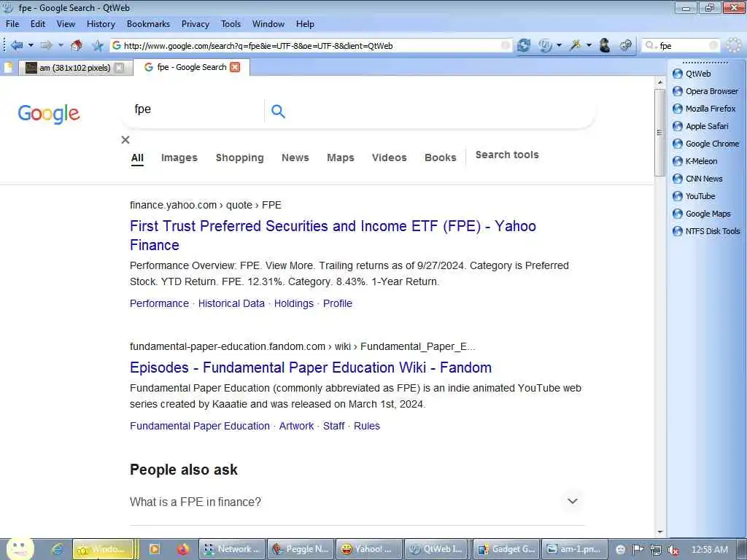Open Internet Explorer from taskbar
This screenshot has width=747, height=560.
(x=58, y=549)
